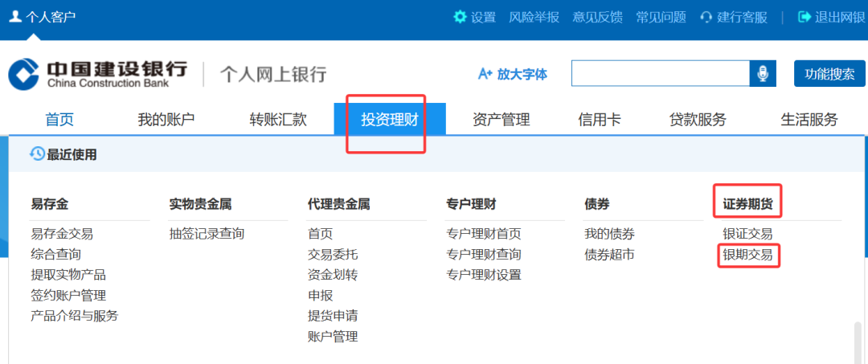Click 易存金交易 menu entry
The width and height of the screenshot is (868, 364).
(x=62, y=234)
